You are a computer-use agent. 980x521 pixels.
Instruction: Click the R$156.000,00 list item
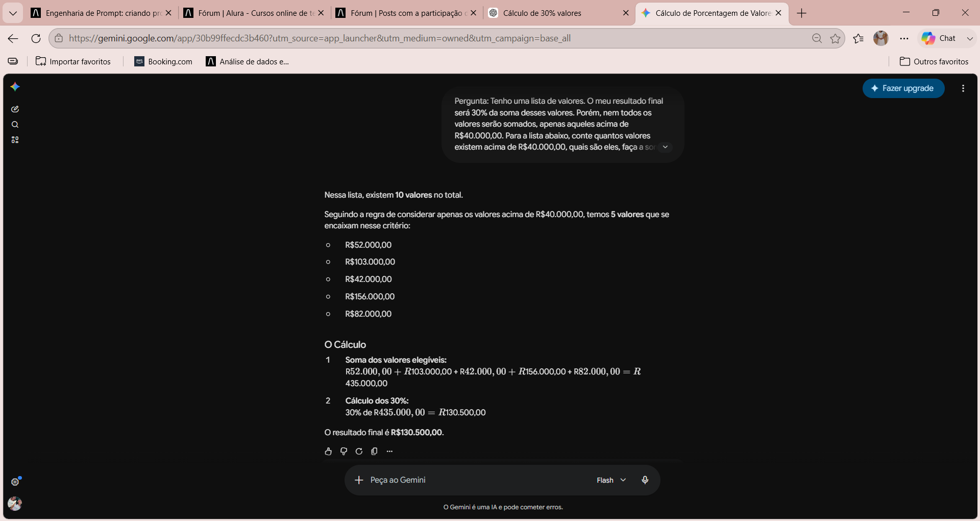pos(370,297)
